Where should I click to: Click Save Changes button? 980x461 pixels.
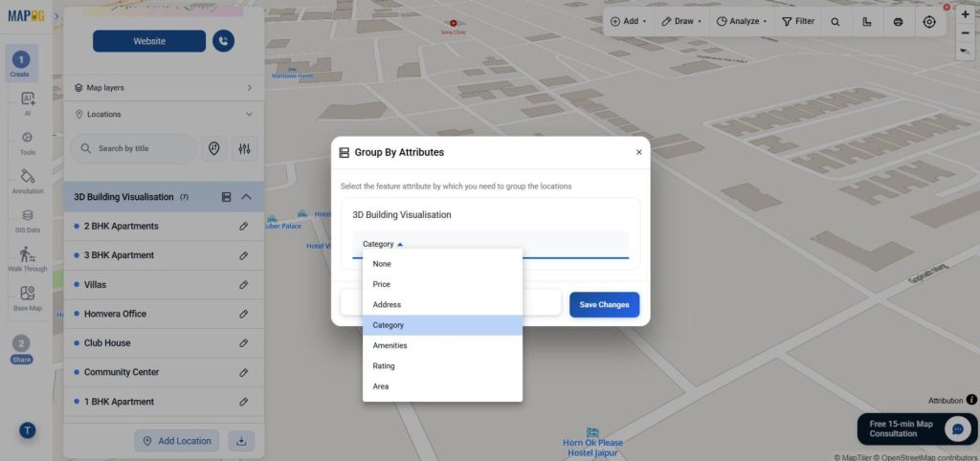click(x=605, y=305)
